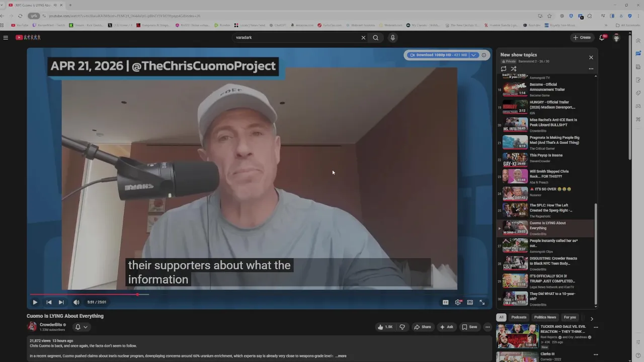Open CrowderBits channel avatar
644x362 pixels.
click(x=32, y=327)
